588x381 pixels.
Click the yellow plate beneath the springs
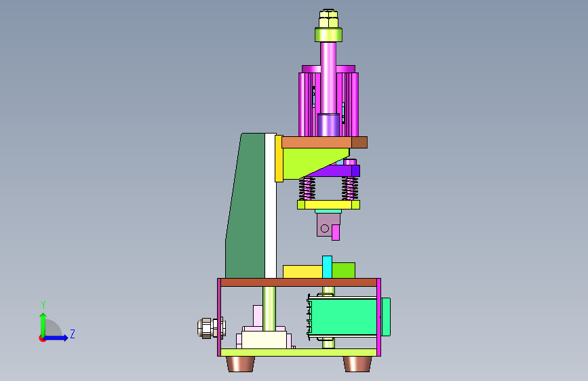click(328, 205)
